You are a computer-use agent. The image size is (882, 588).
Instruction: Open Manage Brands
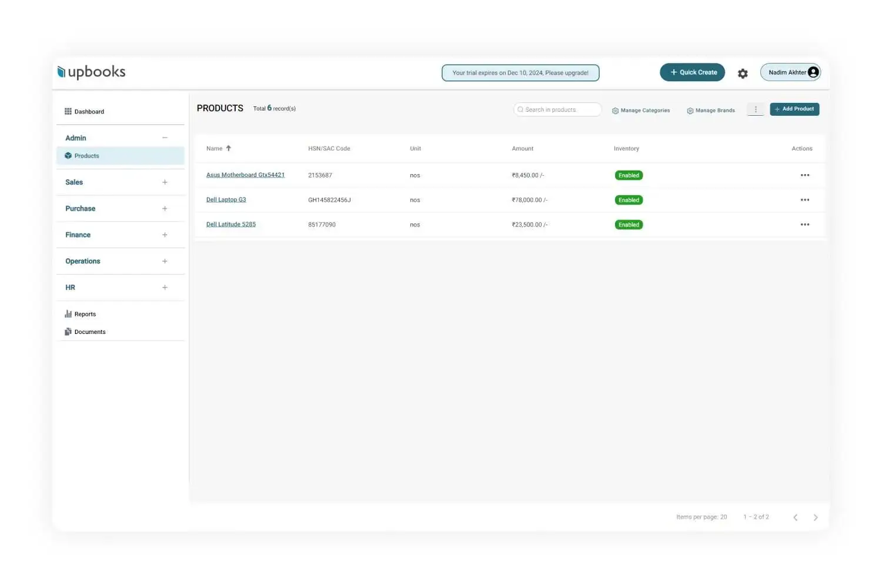711,111
